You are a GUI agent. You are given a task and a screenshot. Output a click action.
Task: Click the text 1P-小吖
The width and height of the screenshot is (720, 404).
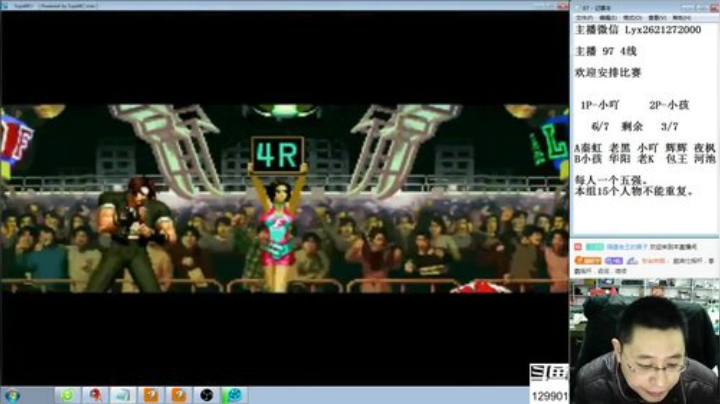coord(599,105)
